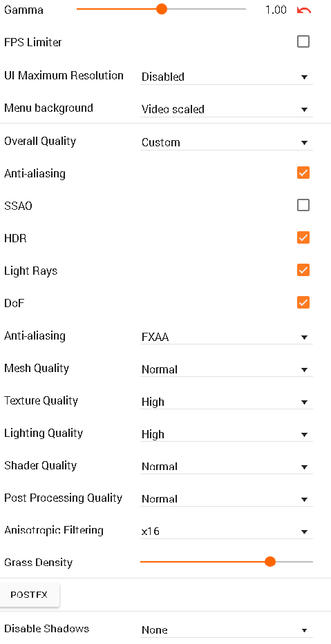The image size is (331, 644).
Task: Open the Disable Shadows dropdown
Action: [x=227, y=630]
